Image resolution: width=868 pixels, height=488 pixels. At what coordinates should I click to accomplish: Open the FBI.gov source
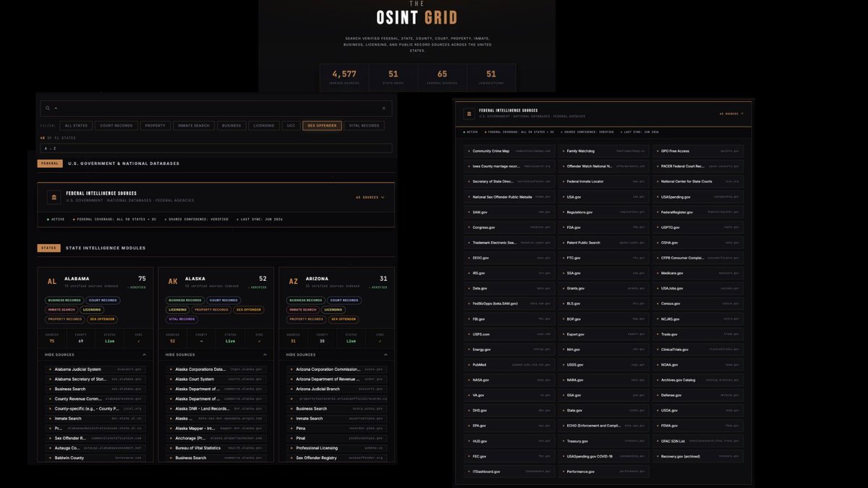(x=510, y=319)
